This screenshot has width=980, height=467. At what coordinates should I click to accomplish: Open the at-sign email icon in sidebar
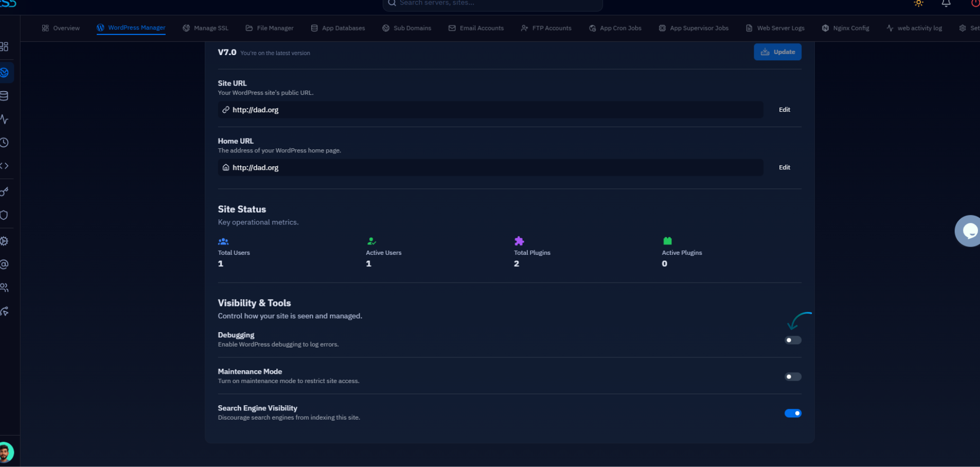[4, 265]
